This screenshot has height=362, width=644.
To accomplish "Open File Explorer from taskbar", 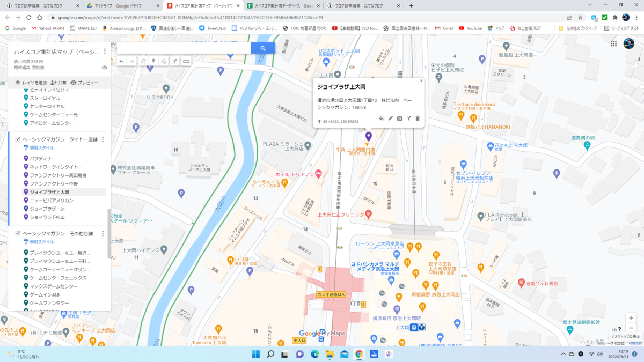I will click(330, 354).
